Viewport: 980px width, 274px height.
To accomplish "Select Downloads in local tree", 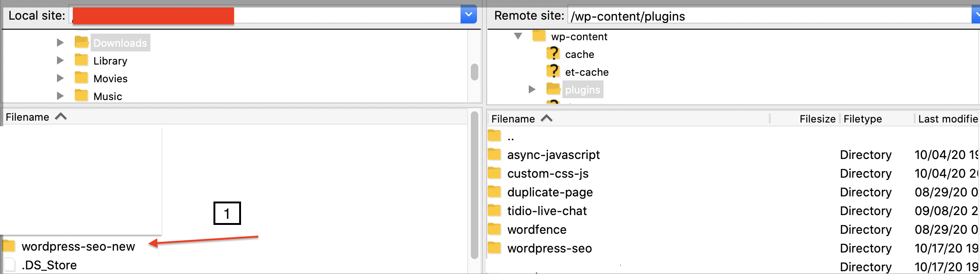I will point(120,43).
